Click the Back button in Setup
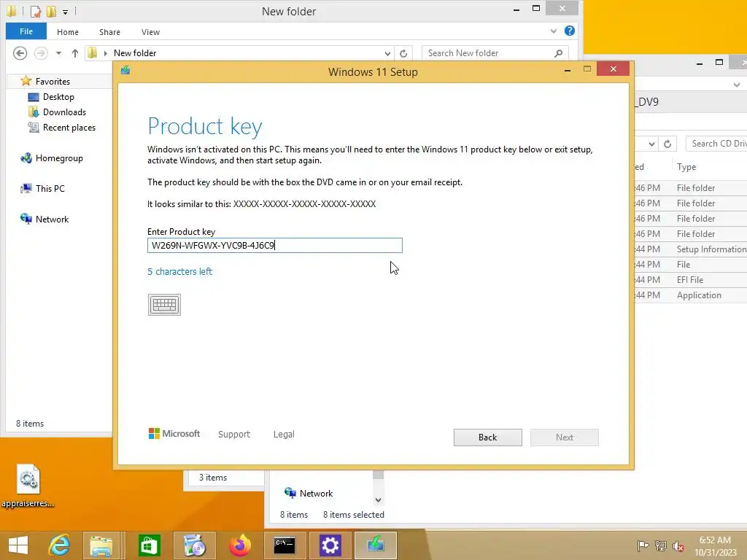Screen dimensions: 747x560 point(487,437)
